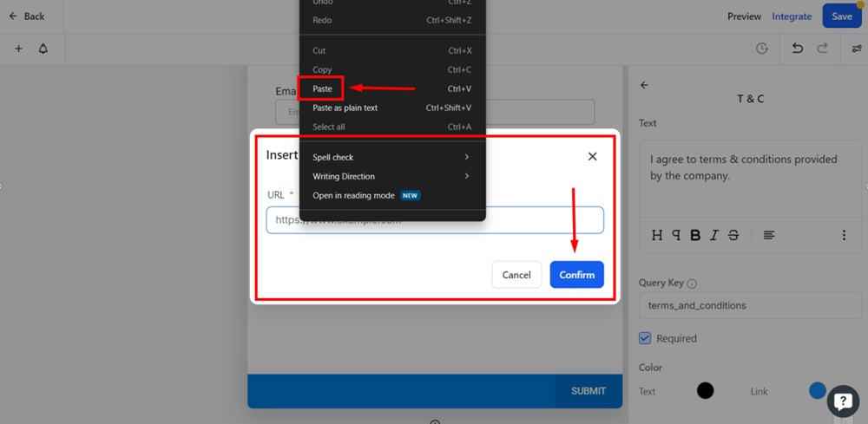Choose Open in reading mode
This screenshot has height=424, width=868.
392,195
